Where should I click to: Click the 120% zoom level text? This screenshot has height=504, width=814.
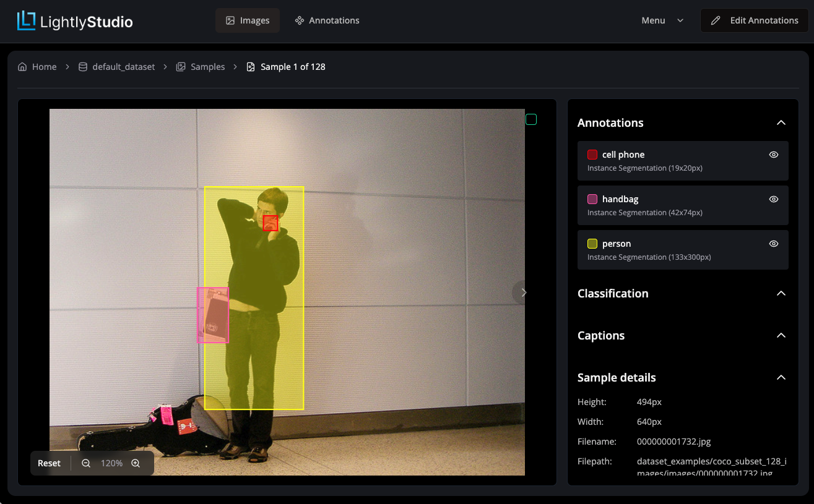(111, 463)
